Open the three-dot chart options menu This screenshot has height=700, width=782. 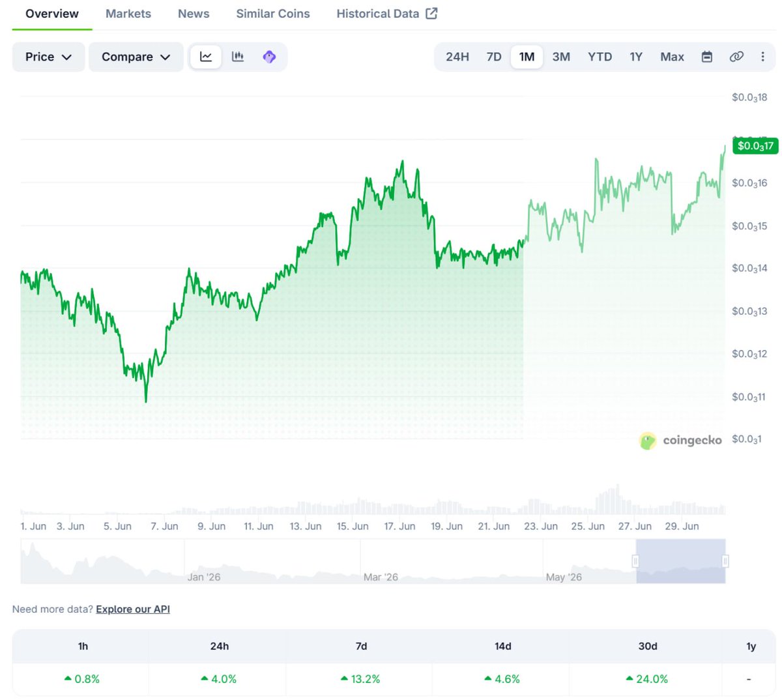pyautogui.click(x=762, y=57)
